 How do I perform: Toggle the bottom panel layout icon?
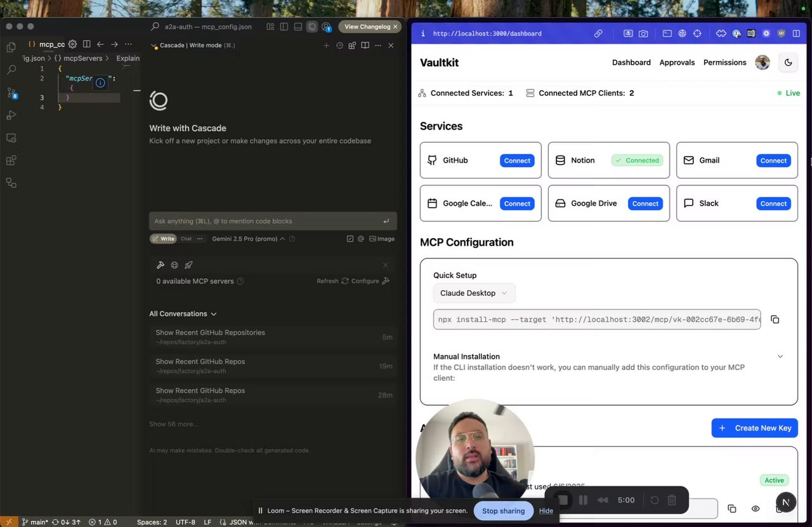tap(298, 27)
